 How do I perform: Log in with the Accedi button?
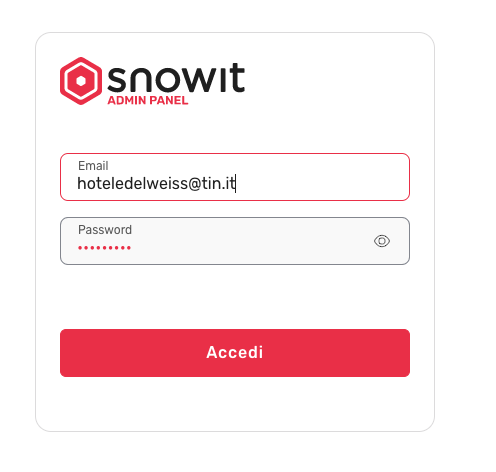coord(235,353)
